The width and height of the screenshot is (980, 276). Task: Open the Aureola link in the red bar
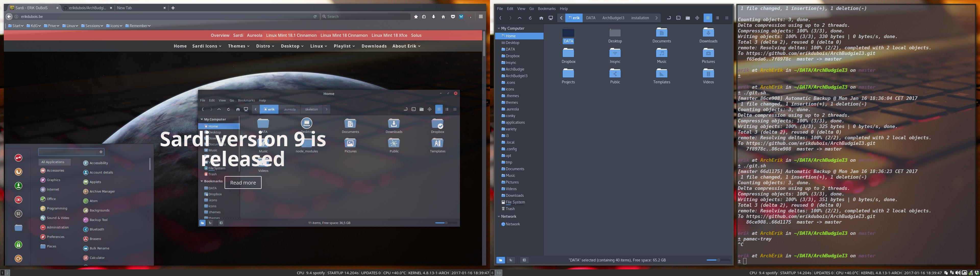(254, 36)
